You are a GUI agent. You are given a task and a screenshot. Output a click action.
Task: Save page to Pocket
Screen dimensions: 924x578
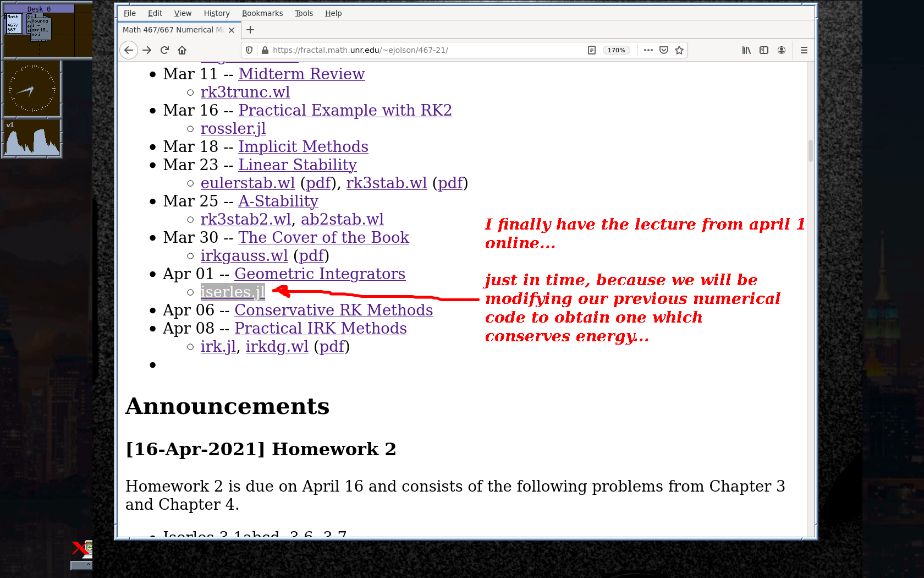pyautogui.click(x=664, y=50)
